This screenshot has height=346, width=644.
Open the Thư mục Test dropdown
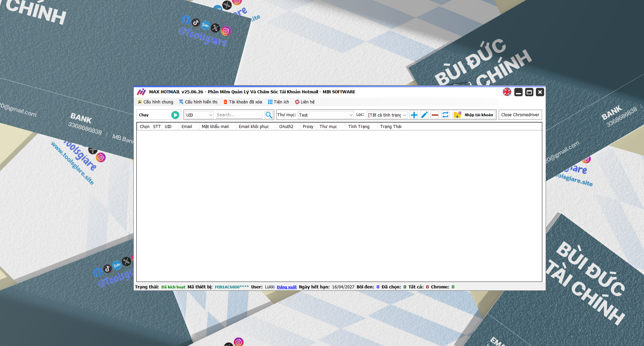(326, 115)
